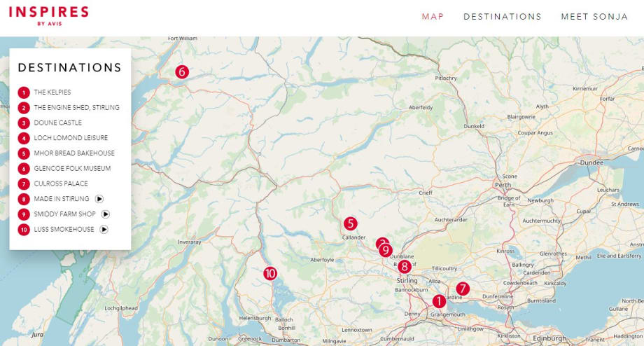Click the Dunkeld label
This screenshot has width=644, height=346.
click(474, 126)
